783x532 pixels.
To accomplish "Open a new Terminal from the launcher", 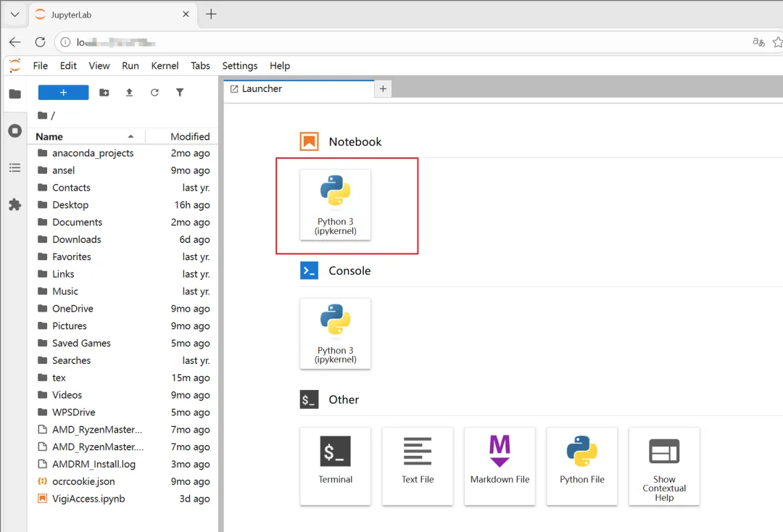I will tap(335, 466).
